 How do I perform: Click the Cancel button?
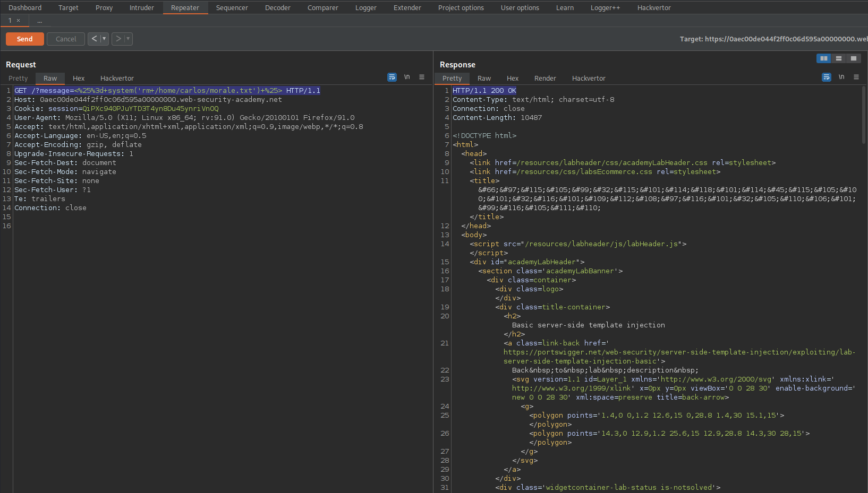(x=66, y=39)
